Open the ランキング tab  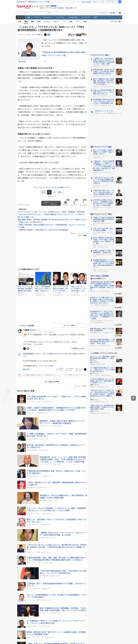86,17
